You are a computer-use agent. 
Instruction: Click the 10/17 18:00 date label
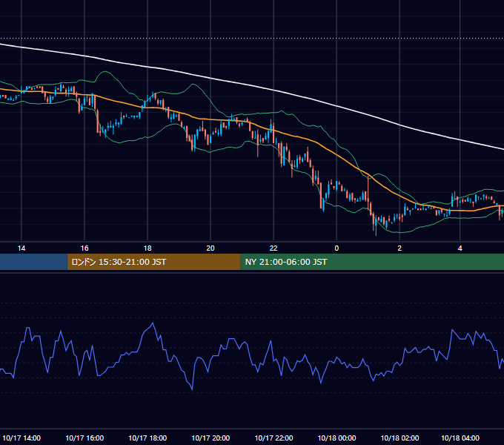click(147, 438)
